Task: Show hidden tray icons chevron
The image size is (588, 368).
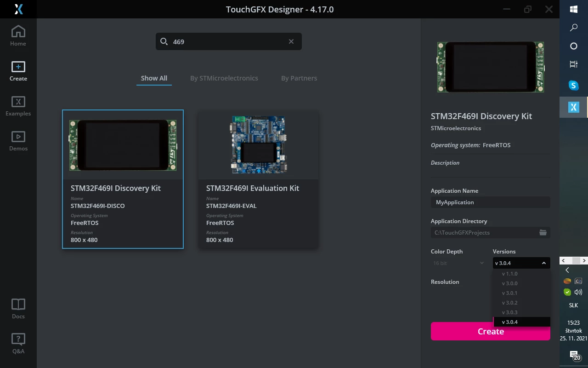Action: [567, 270]
